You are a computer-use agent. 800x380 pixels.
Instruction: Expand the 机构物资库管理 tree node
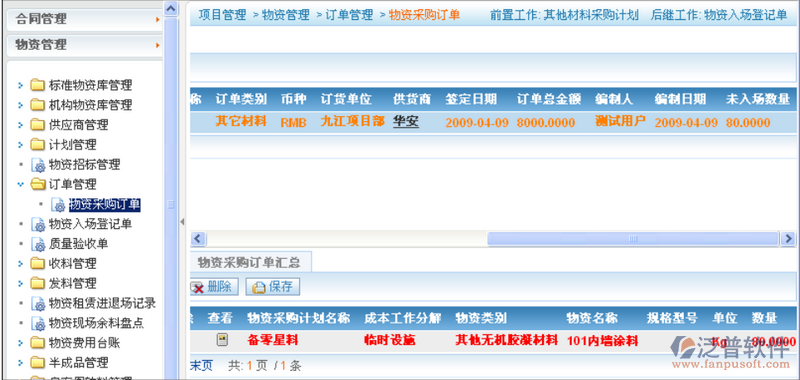pos(20,105)
